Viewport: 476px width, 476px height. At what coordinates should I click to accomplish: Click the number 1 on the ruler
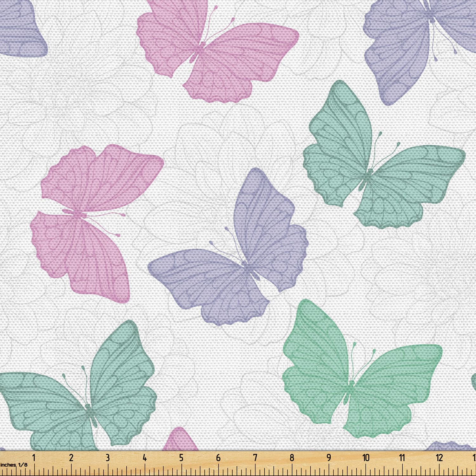[34, 458]
